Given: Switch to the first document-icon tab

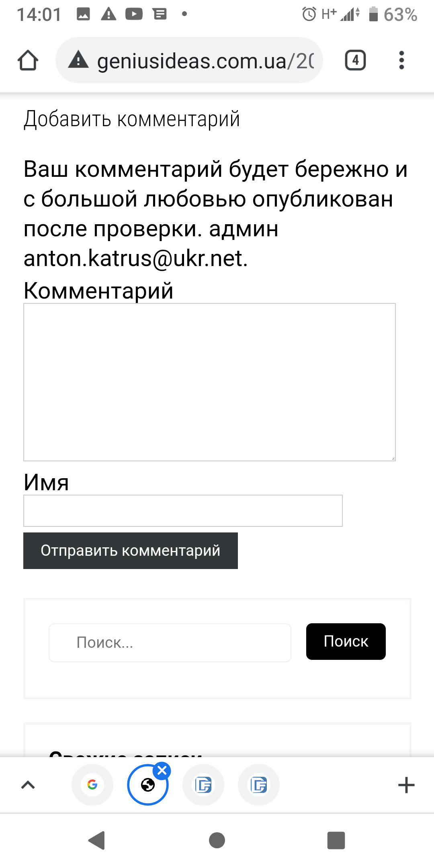Looking at the screenshot, I should [x=203, y=785].
